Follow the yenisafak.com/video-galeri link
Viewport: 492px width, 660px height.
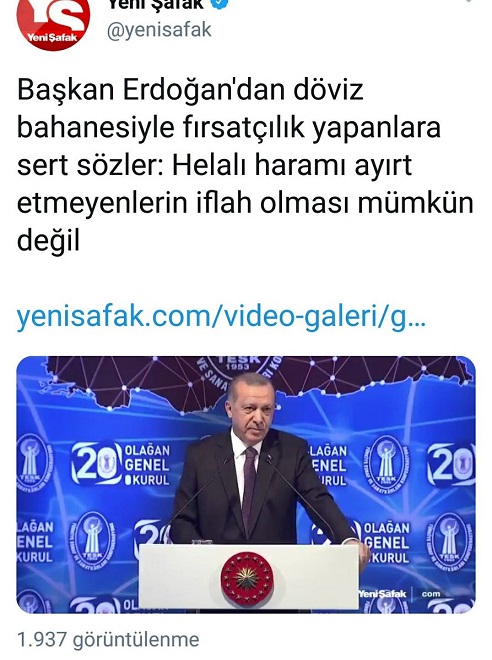(x=221, y=317)
